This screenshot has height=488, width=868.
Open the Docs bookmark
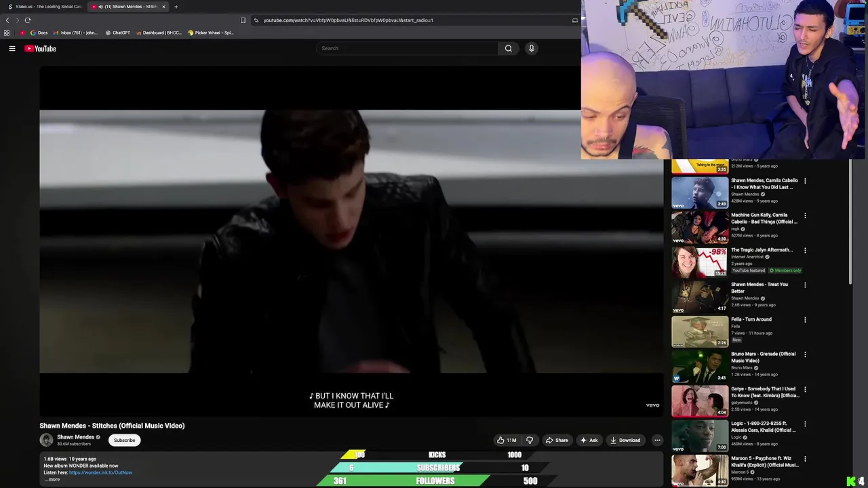(x=39, y=33)
